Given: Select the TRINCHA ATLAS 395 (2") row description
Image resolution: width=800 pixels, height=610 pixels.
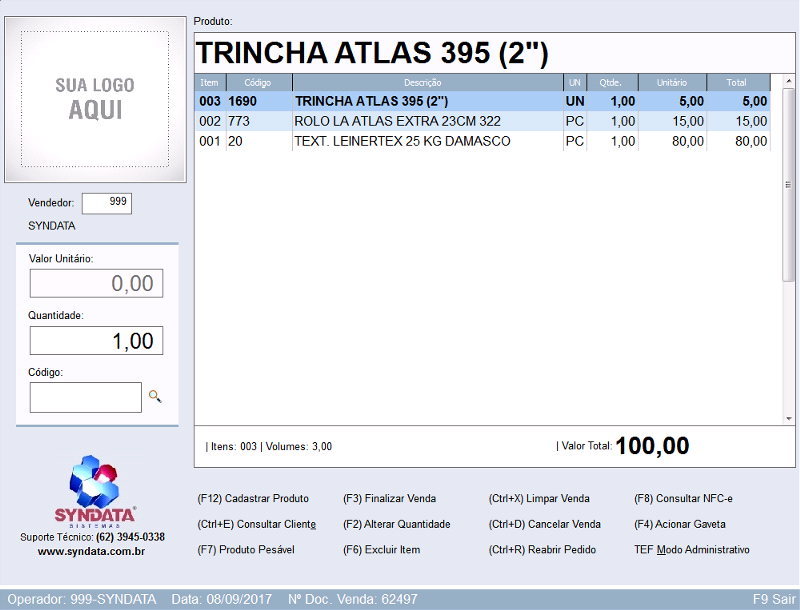Looking at the screenshot, I should (371, 101).
